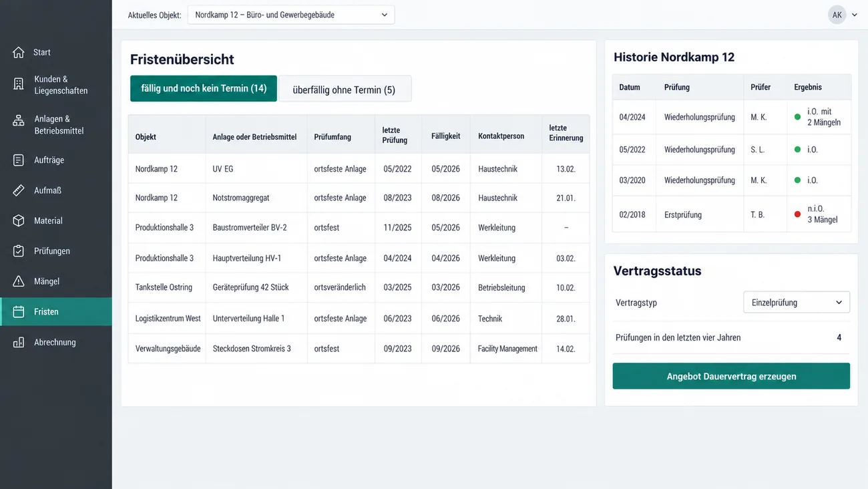Sort by Fälligkeit column header
The height and width of the screenshot is (489, 868).
point(445,136)
